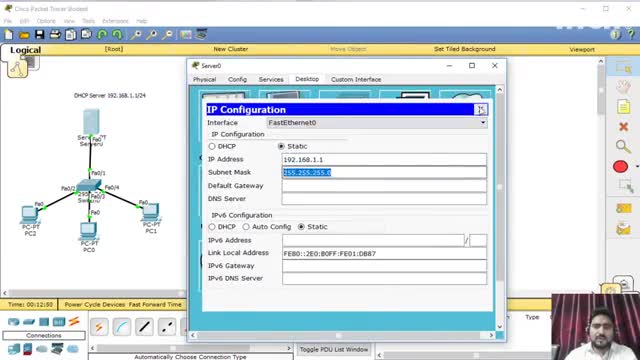Image resolution: width=640 pixels, height=360 pixels.
Task: Click the DNS Server input field
Action: pyautogui.click(x=384, y=199)
